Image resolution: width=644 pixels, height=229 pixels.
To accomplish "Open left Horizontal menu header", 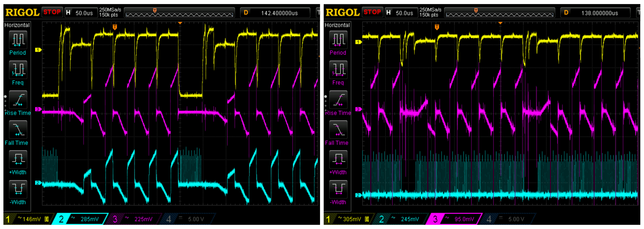I will click(17, 25).
